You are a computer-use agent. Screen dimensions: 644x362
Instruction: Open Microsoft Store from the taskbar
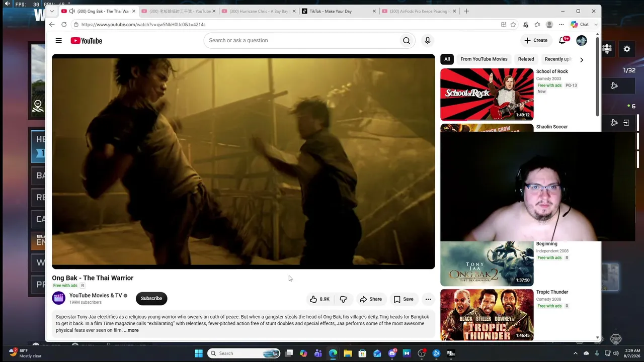click(x=362, y=353)
